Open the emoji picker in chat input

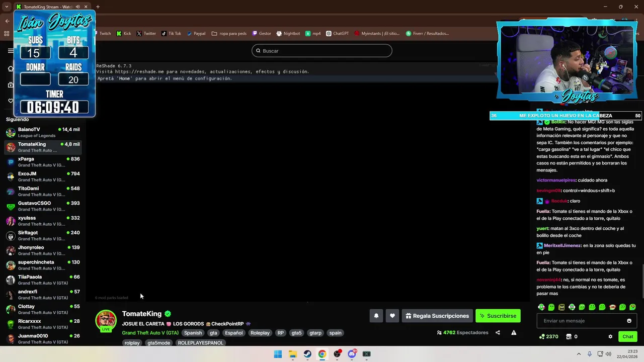pos(629,321)
